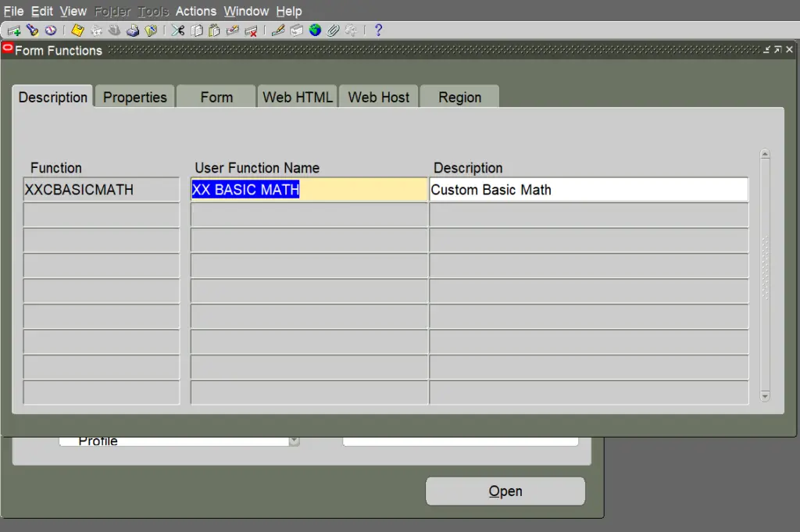Image resolution: width=800 pixels, height=532 pixels.
Task: Click the Attachments paperclip icon
Action: [x=334, y=30]
